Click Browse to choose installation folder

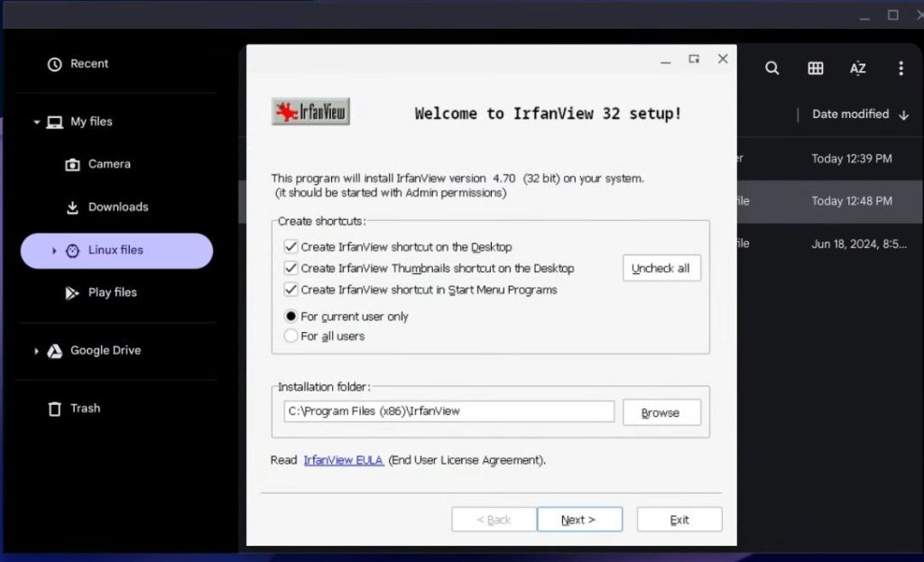tap(661, 412)
